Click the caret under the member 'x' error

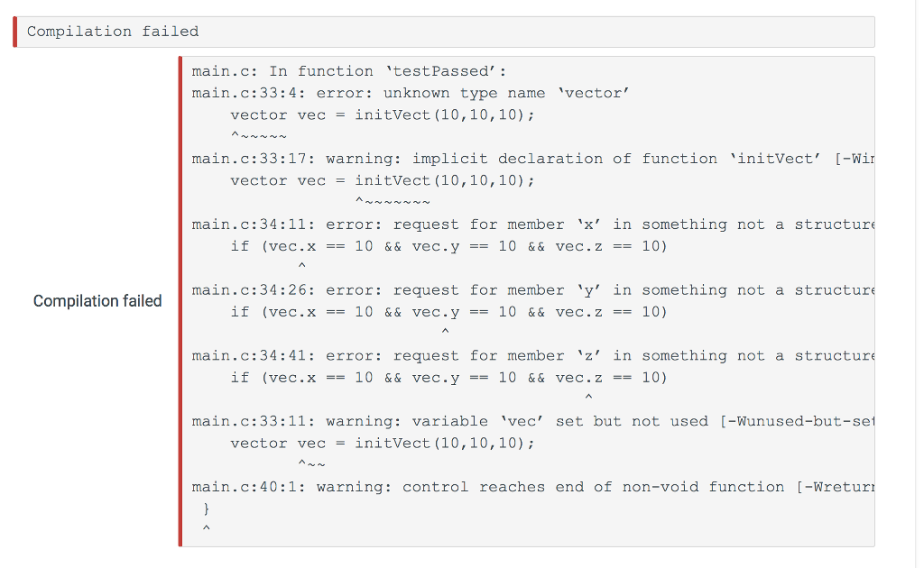(301, 267)
